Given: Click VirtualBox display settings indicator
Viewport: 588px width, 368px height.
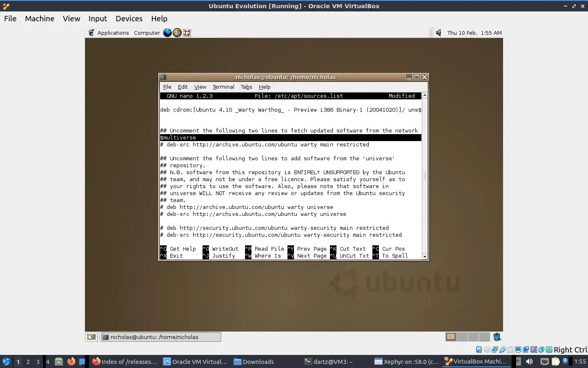Looking at the screenshot, I should [x=518, y=350].
